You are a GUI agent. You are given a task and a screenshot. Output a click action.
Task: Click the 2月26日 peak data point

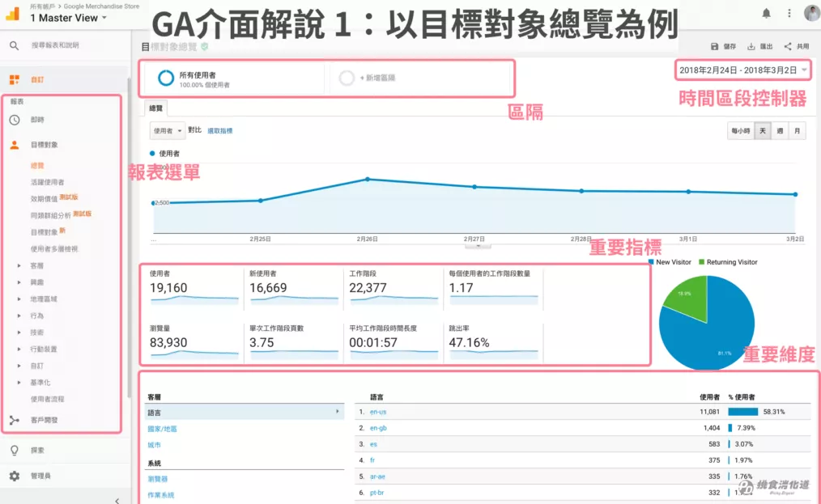click(x=368, y=179)
